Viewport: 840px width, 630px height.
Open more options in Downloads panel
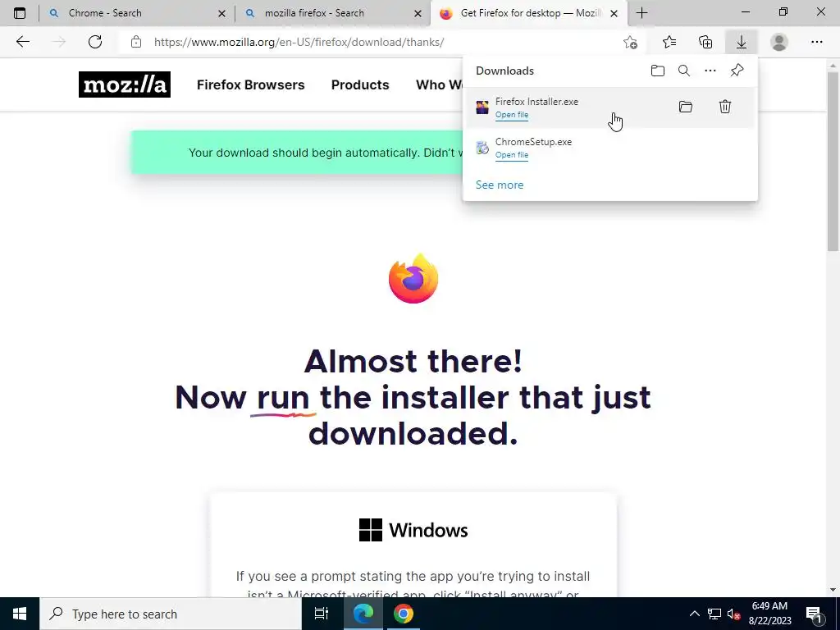click(x=710, y=71)
